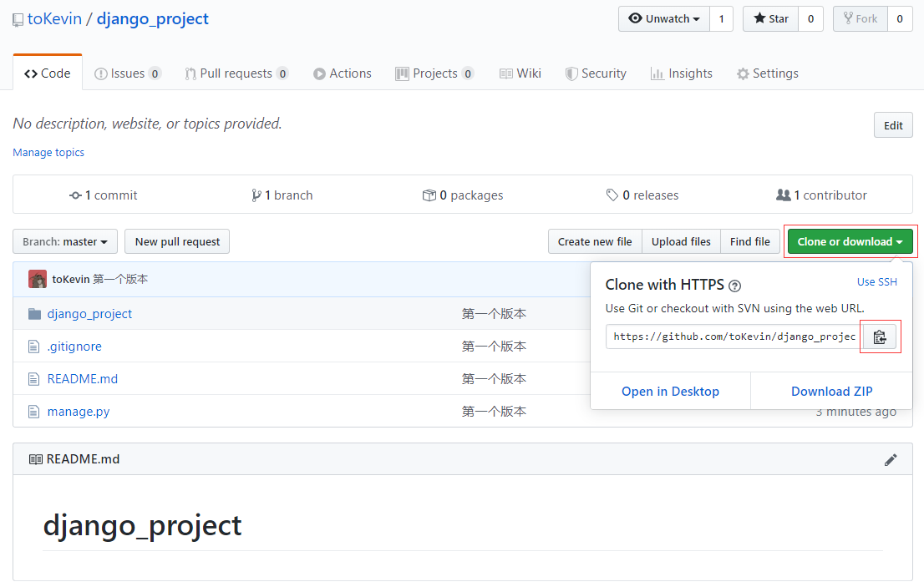Image resolution: width=924 pixels, height=587 pixels.
Task: Switch to the Code tab
Action: tap(47, 73)
